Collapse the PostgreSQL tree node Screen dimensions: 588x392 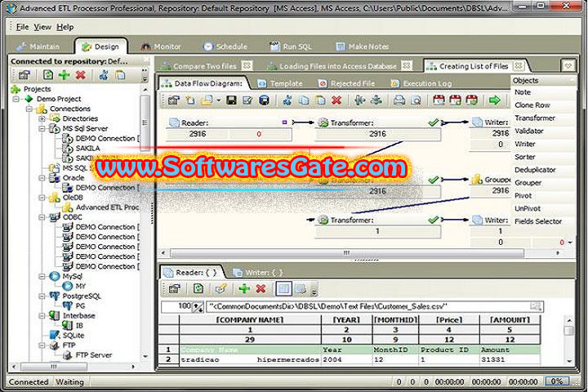(x=42, y=296)
